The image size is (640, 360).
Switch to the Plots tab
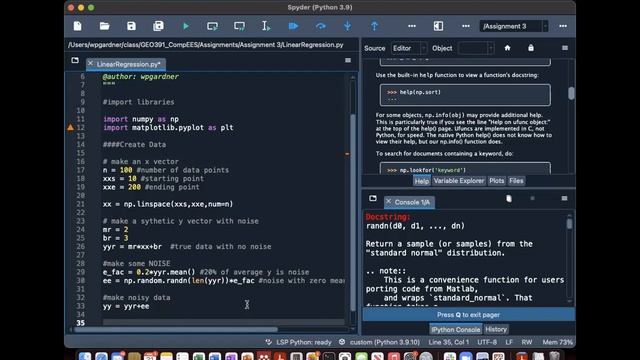(x=497, y=181)
